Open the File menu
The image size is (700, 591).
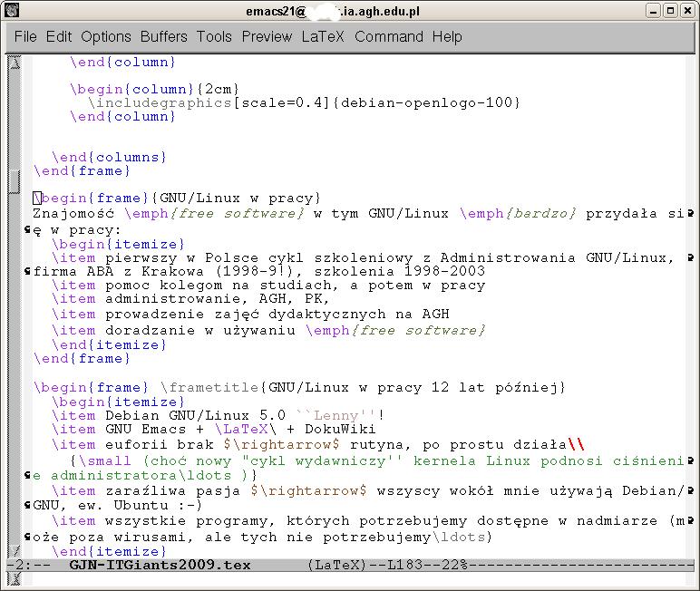(x=25, y=36)
